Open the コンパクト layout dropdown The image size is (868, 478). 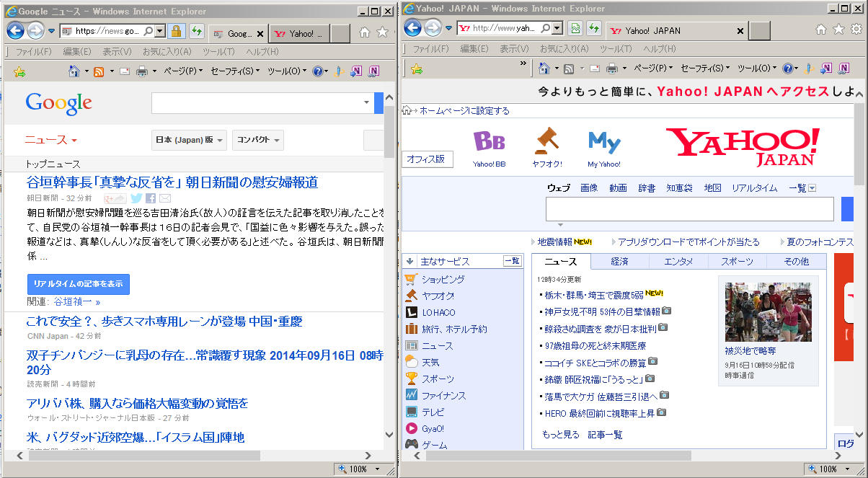[258, 140]
